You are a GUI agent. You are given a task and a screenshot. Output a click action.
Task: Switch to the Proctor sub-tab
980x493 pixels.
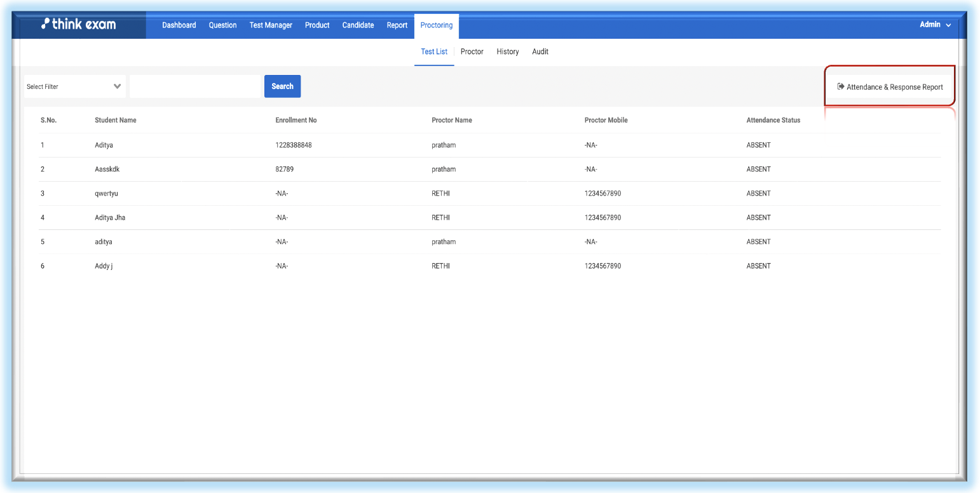(x=472, y=51)
